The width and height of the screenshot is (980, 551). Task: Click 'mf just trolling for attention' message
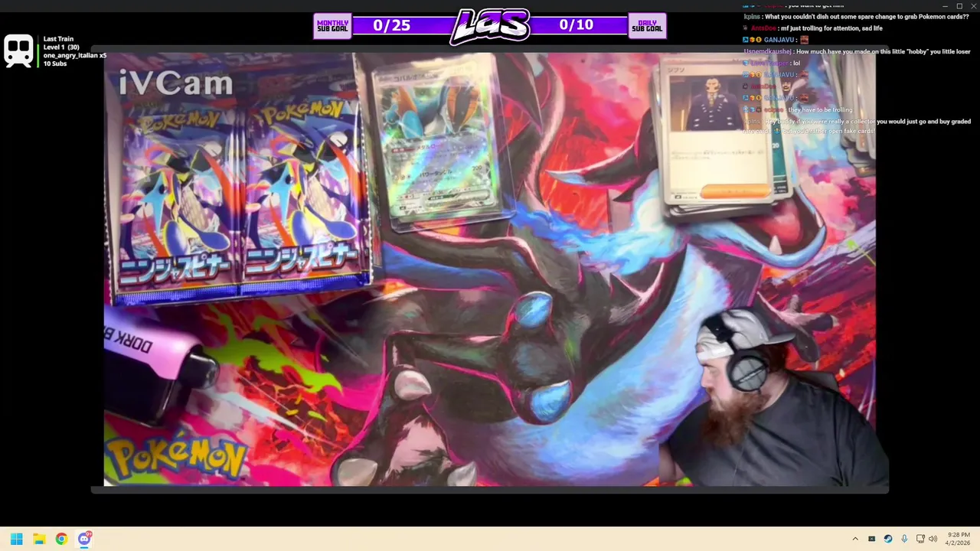pos(831,28)
